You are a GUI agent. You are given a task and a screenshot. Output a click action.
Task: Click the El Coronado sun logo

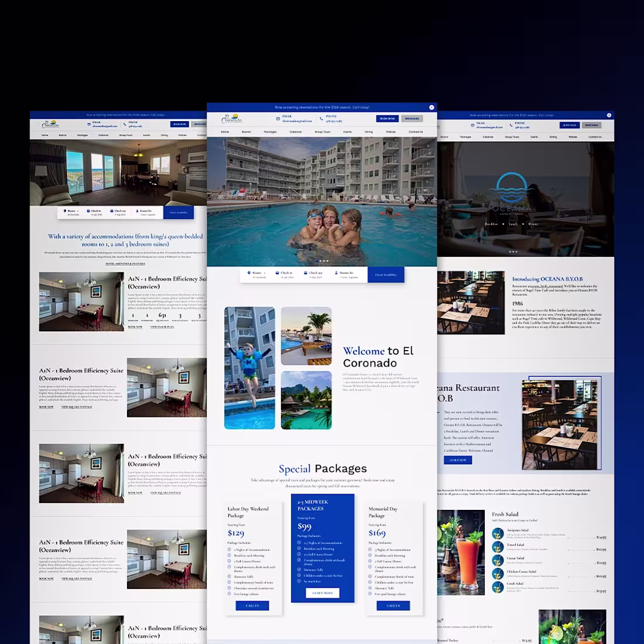[233, 118]
